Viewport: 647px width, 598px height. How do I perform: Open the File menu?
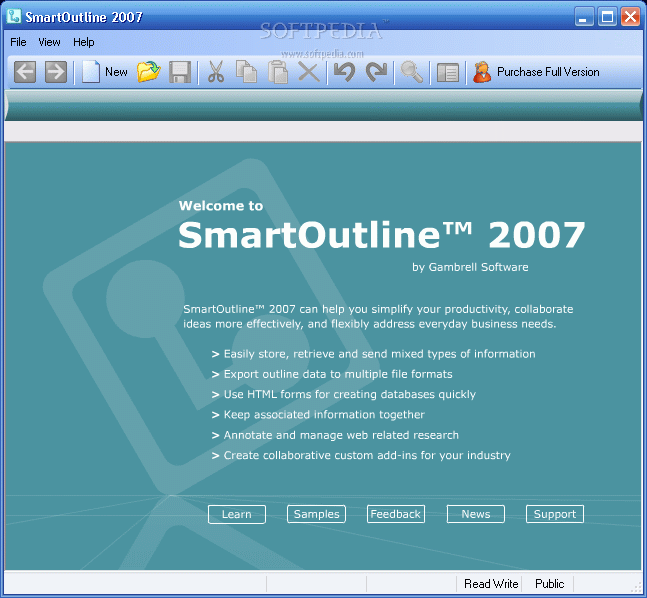18,42
